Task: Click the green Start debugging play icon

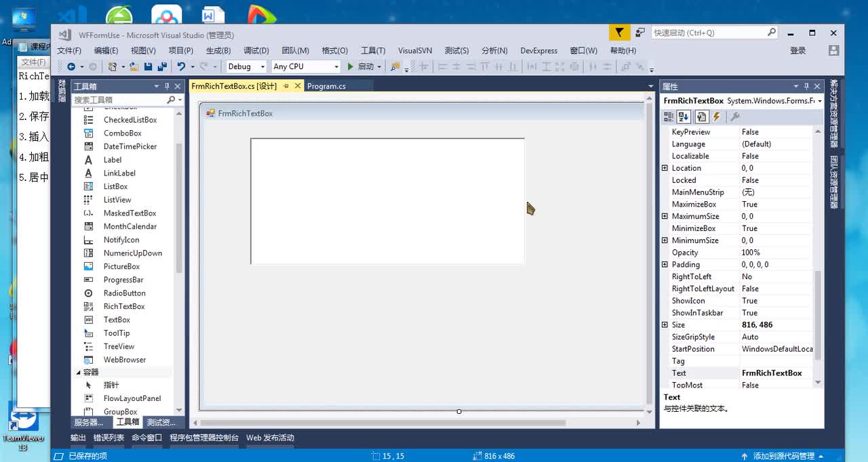Action: pyautogui.click(x=350, y=66)
